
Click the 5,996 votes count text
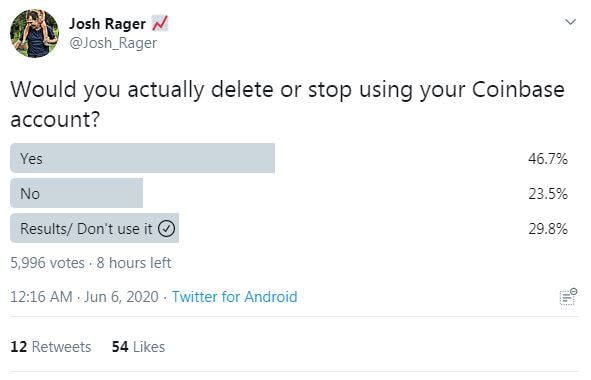(47, 263)
